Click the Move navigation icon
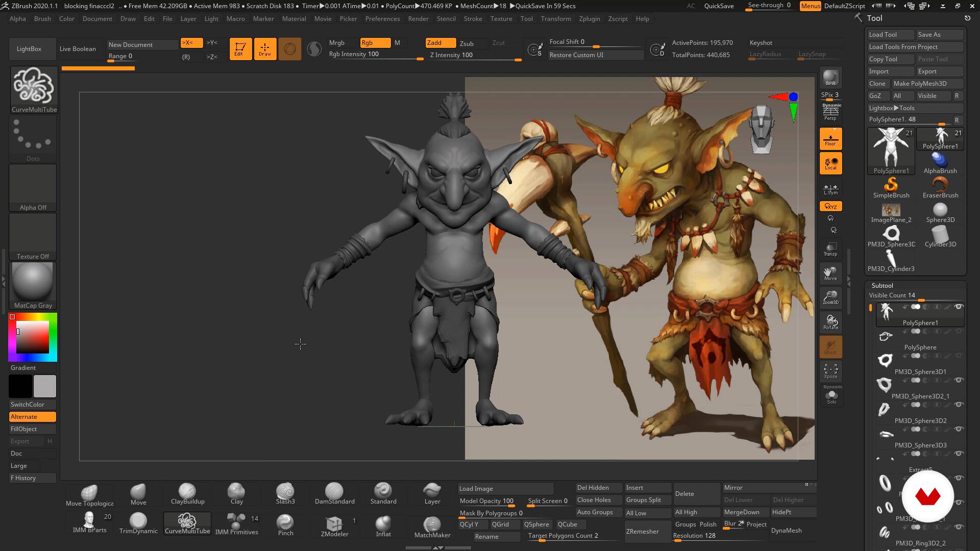This screenshot has width=980, height=551. (x=830, y=273)
